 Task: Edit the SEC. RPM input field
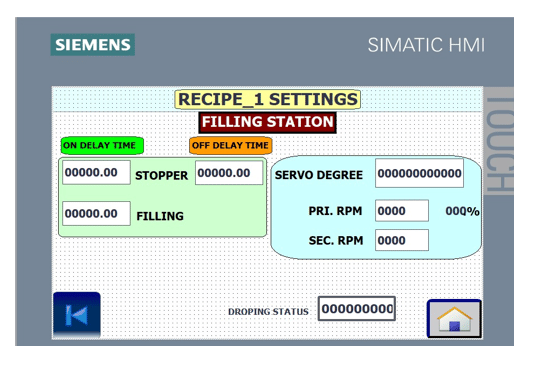[402, 240]
